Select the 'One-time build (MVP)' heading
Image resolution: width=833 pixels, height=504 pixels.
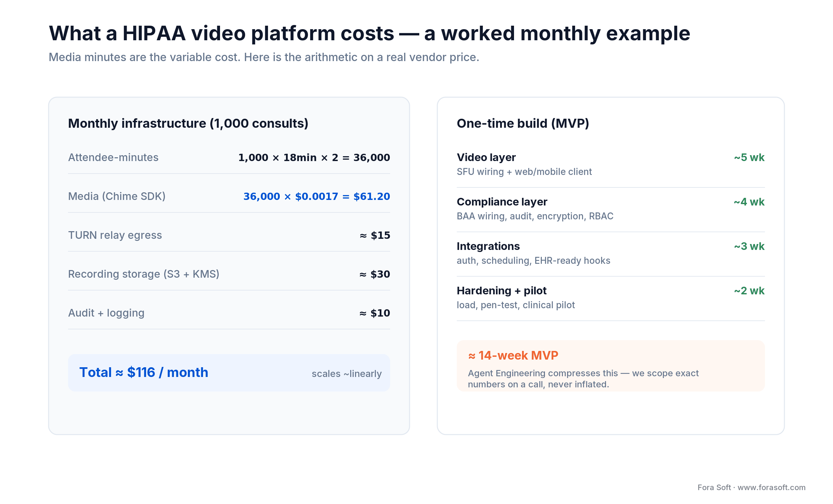(x=523, y=124)
